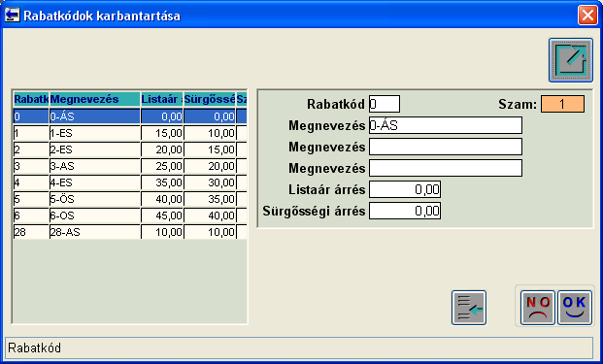Select the 28-AS row

(x=130, y=232)
